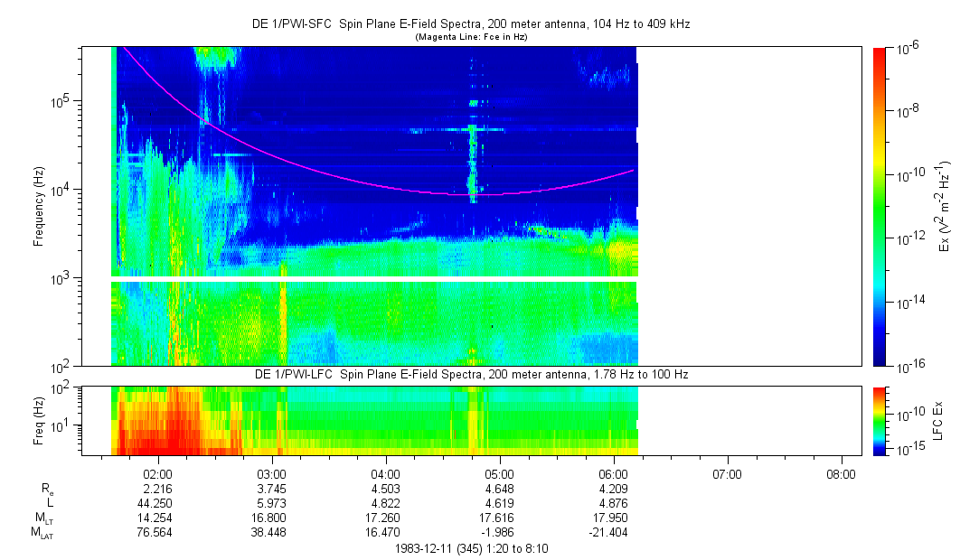Click the LFC Ex colorbar label
This screenshot has width=979, height=560.
pos(938,420)
